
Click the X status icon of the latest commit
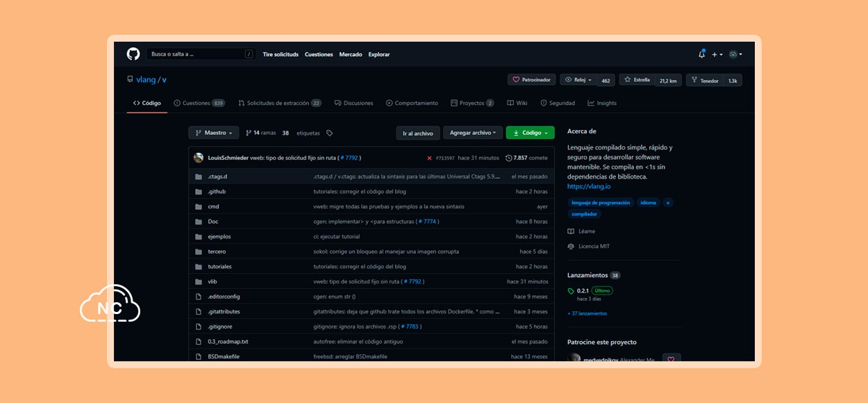click(429, 158)
